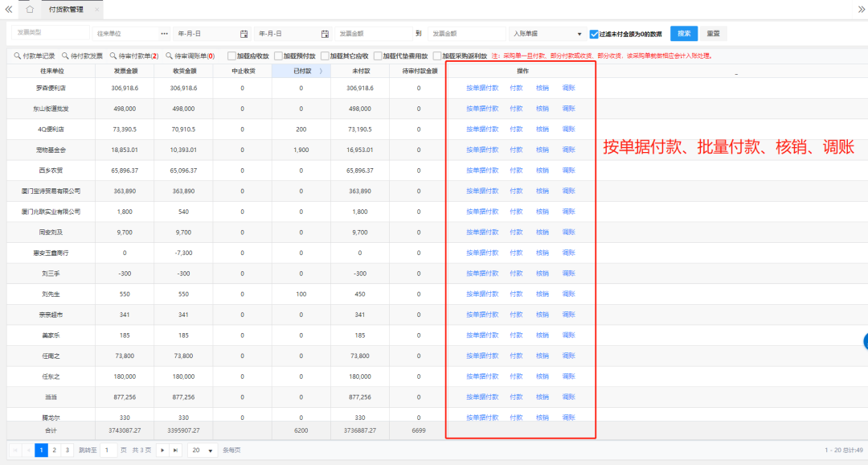
Task: Expand the 已付款 column header arrow
Action: point(321,72)
